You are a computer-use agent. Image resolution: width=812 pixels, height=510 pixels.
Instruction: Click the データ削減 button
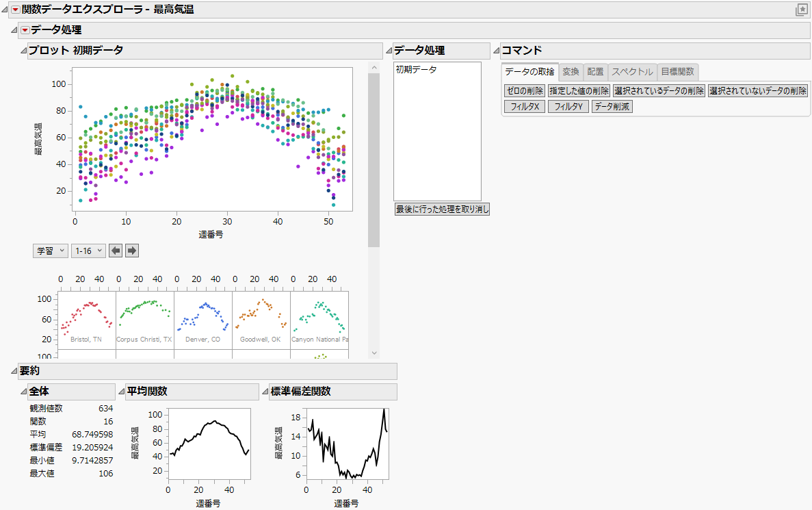click(612, 105)
